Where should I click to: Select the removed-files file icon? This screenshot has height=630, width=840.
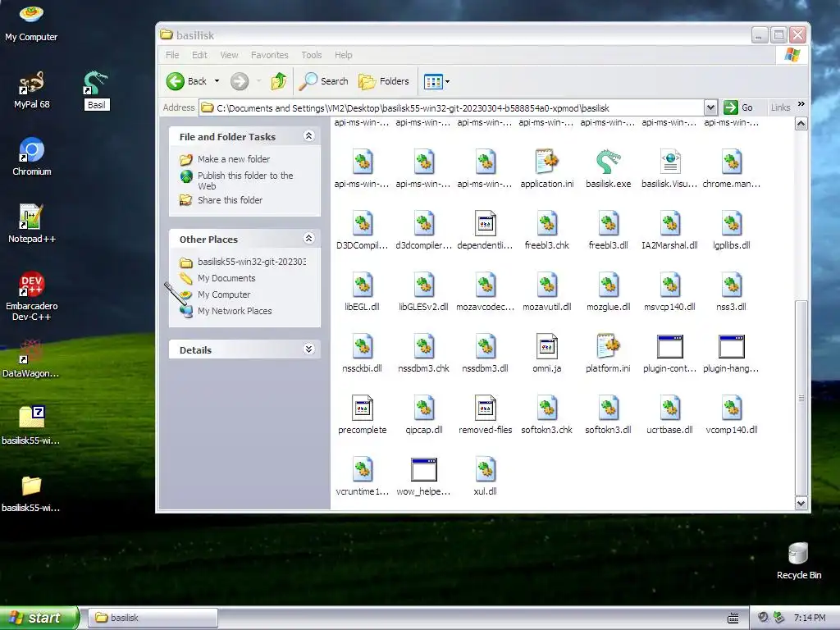(x=486, y=408)
